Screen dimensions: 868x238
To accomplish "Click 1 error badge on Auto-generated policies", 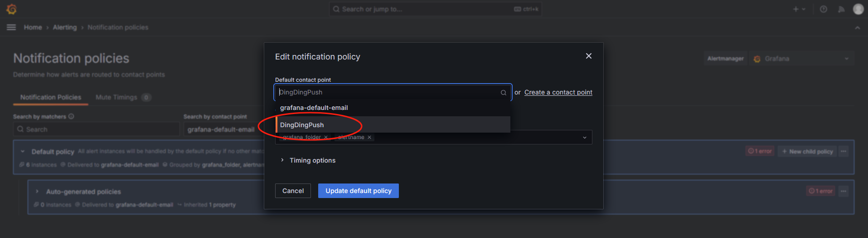I will click(821, 191).
